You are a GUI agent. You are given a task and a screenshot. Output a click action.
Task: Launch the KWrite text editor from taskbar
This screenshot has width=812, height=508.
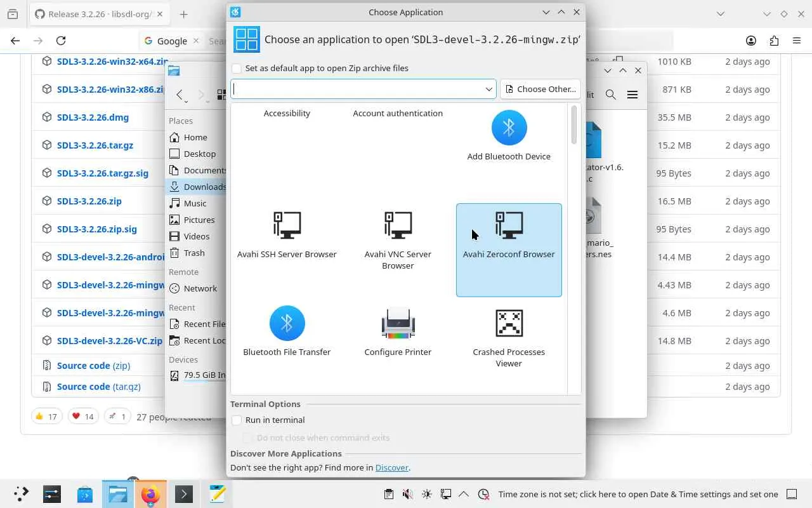tap(217, 494)
